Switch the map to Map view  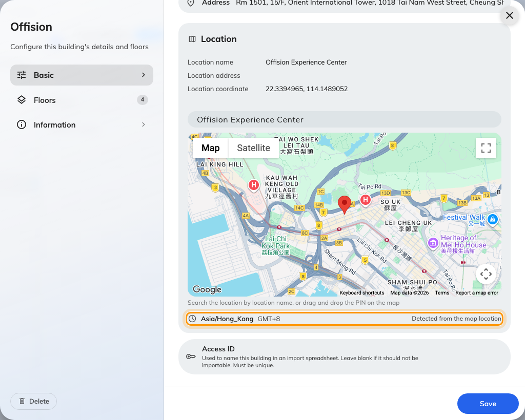point(211,148)
